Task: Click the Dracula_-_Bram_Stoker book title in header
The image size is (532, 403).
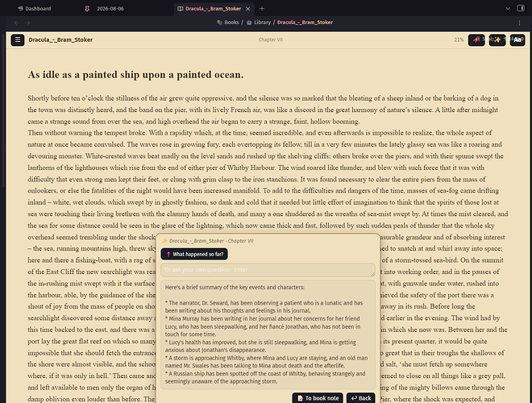Action: 60,39
